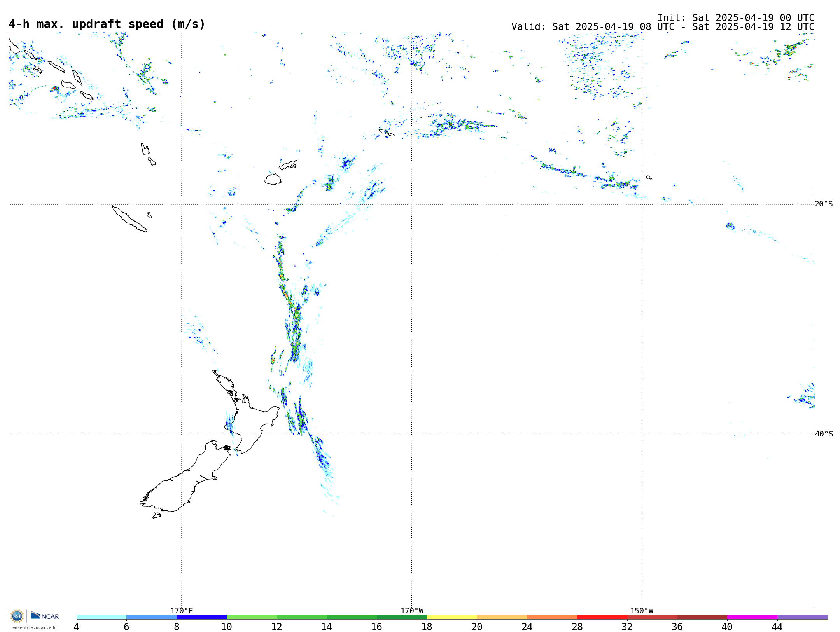Click the 20°S latitude label
This screenshot has width=840, height=632.
coord(824,204)
